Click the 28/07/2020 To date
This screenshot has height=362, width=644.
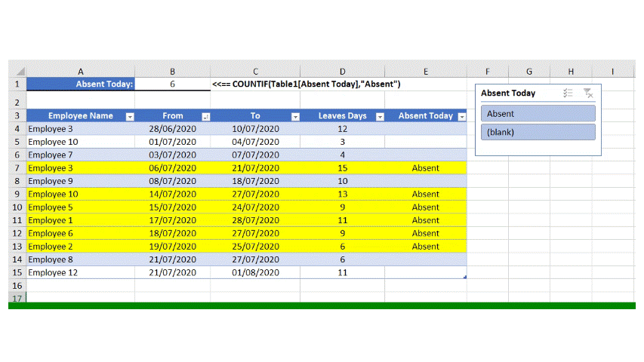pos(255,220)
